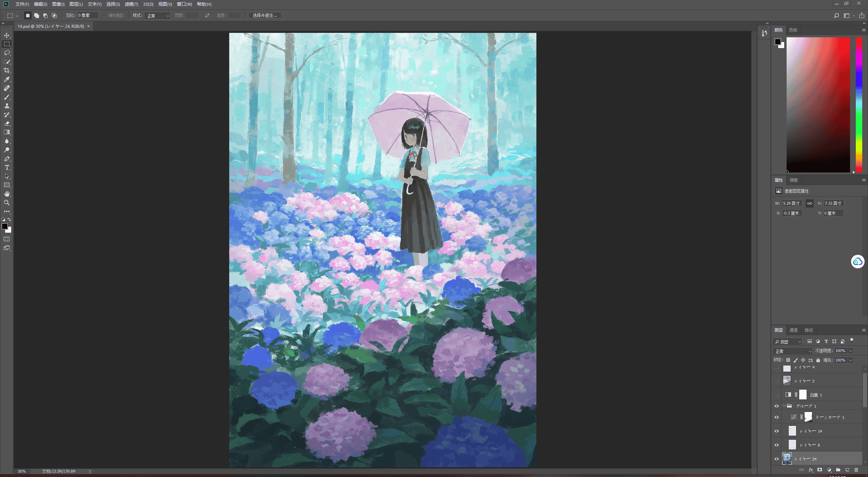868x477 pixels.
Task: Open the 填充 fill dropdown arrow
Action: point(851,360)
